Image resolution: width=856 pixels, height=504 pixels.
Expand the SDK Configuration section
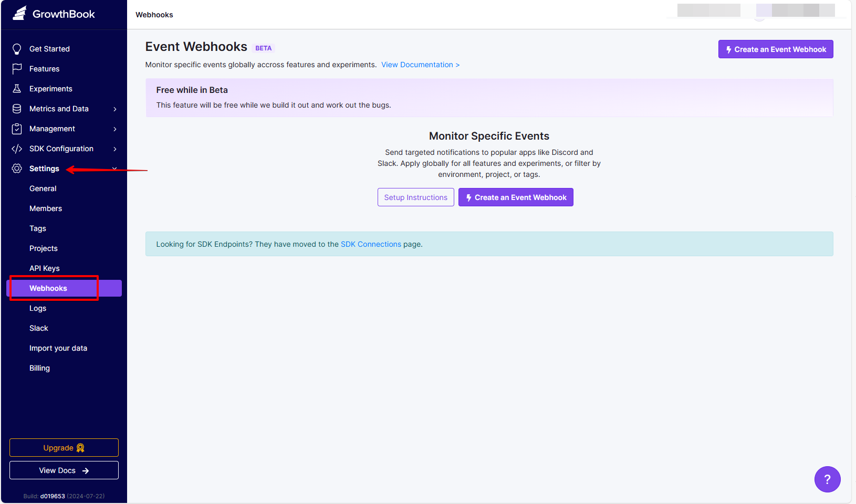tap(114, 149)
